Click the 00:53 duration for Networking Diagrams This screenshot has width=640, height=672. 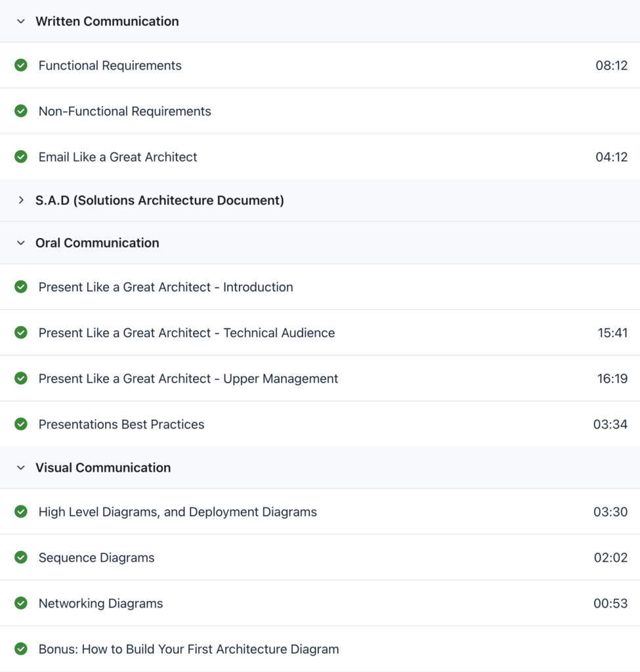pos(610,604)
